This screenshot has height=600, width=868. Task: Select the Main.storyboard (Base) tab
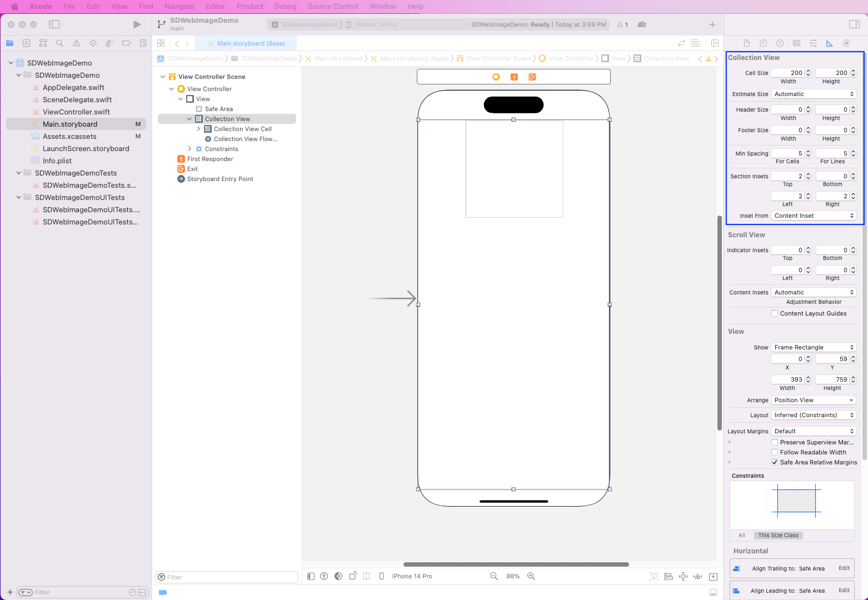[x=251, y=43]
